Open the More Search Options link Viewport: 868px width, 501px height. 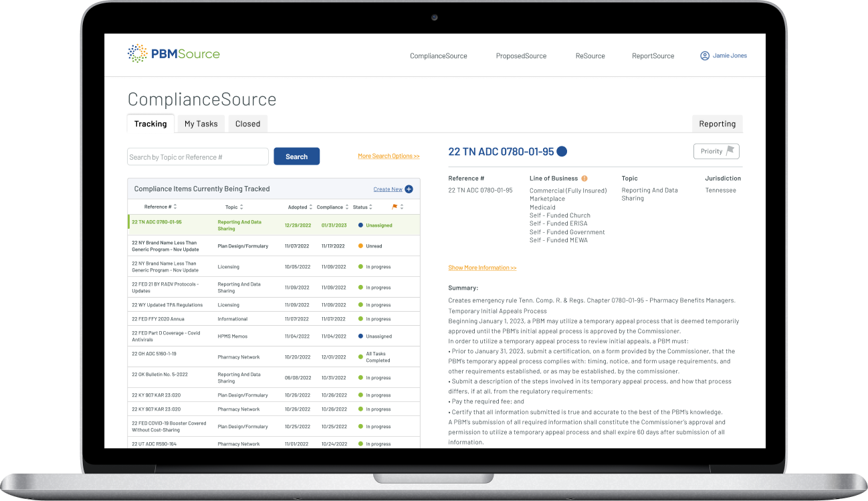[389, 156]
